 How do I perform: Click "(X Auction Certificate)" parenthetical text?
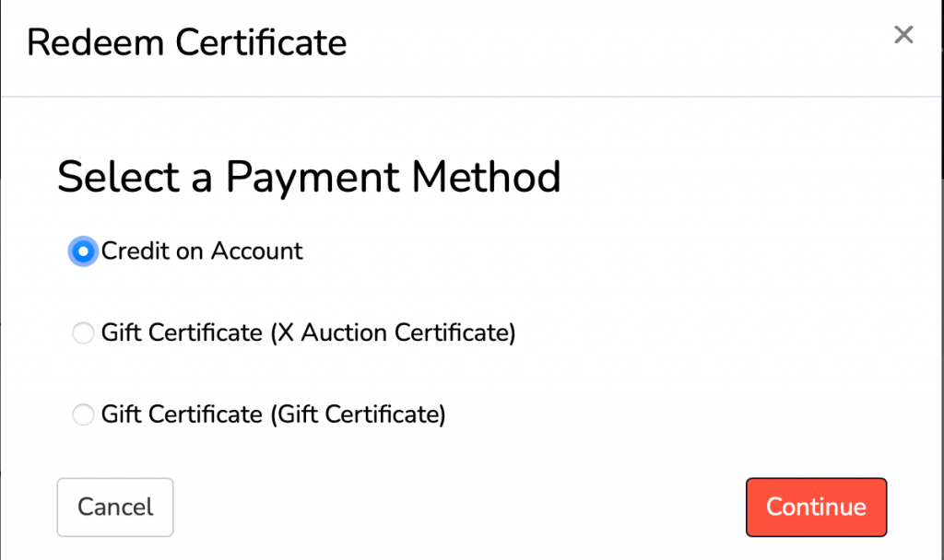[x=393, y=332]
